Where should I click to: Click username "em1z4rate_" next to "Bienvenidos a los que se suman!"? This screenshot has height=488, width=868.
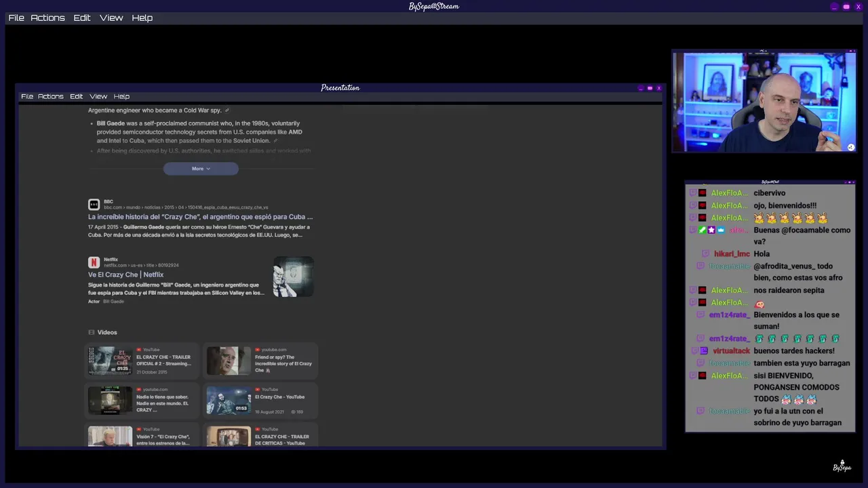coord(729,315)
